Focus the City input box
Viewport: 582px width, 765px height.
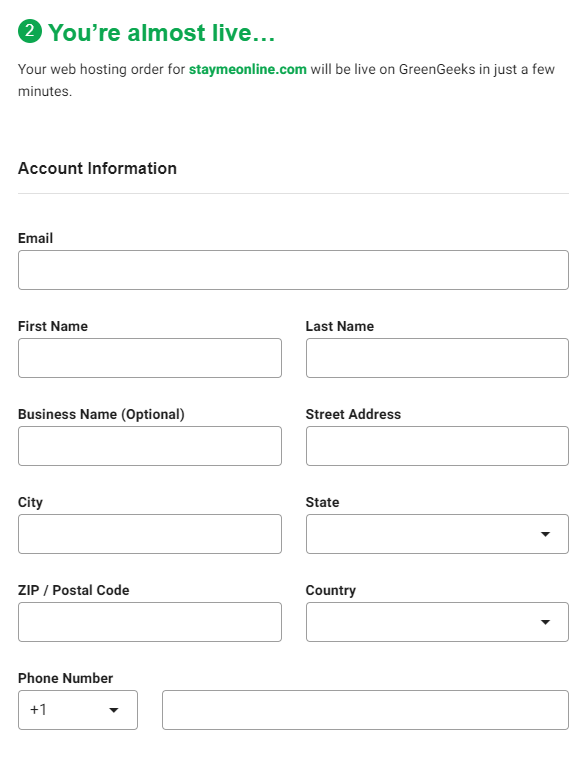(x=150, y=534)
